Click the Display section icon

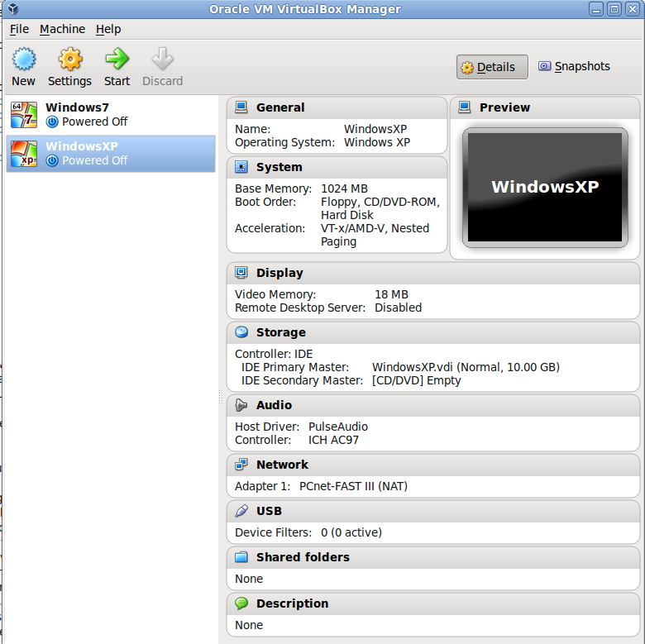point(241,273)
